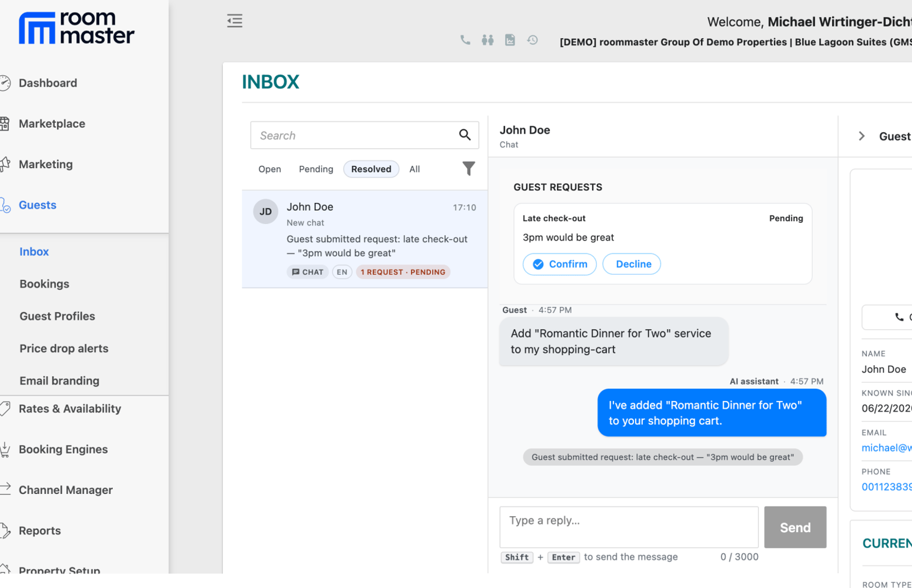Click the late check-out system notice in chat
Viewport: 912px width, 588px height.
pos(663,458)
